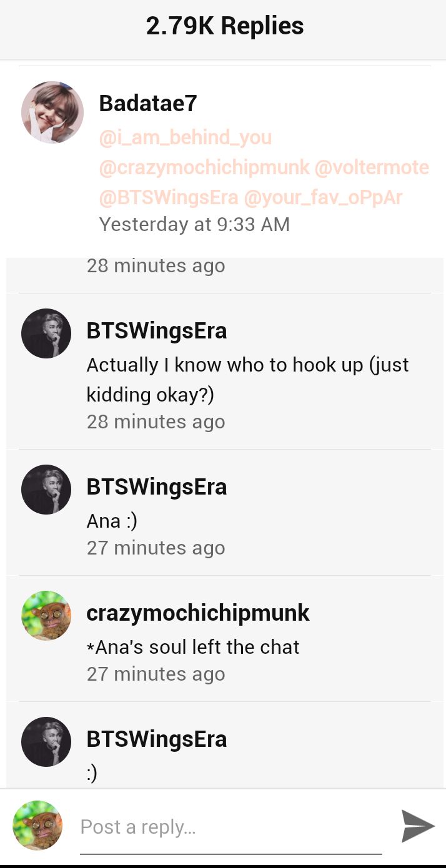Tap the @BTSWingsEra mention in header
This screenshot has width=446, height=868.
pyautogui.click(x=169, y=197)
